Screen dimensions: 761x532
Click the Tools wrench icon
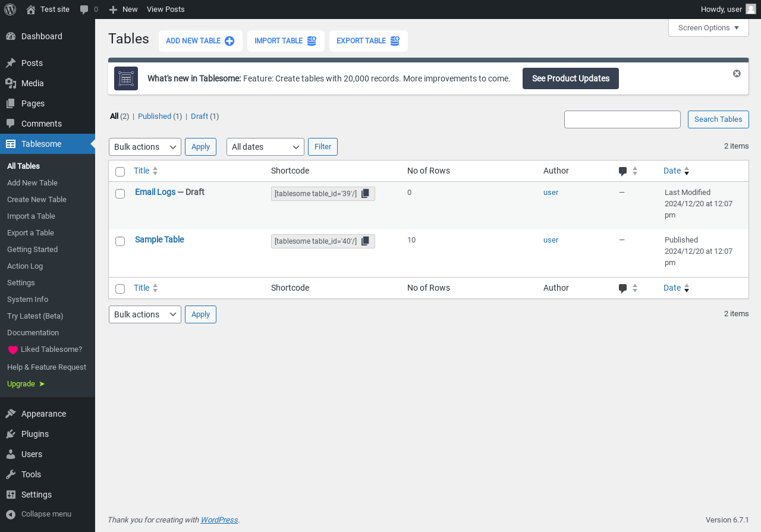[x=11, y=474]
